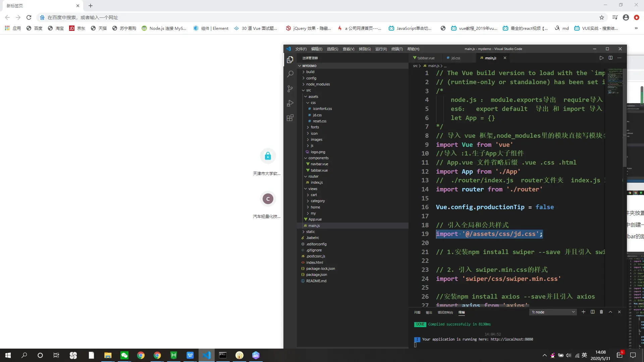Image resolution: width=644 pixels, height=362 pixels.
Task: Open tabbar.vue in the components folder
Action: coord(319,170)
